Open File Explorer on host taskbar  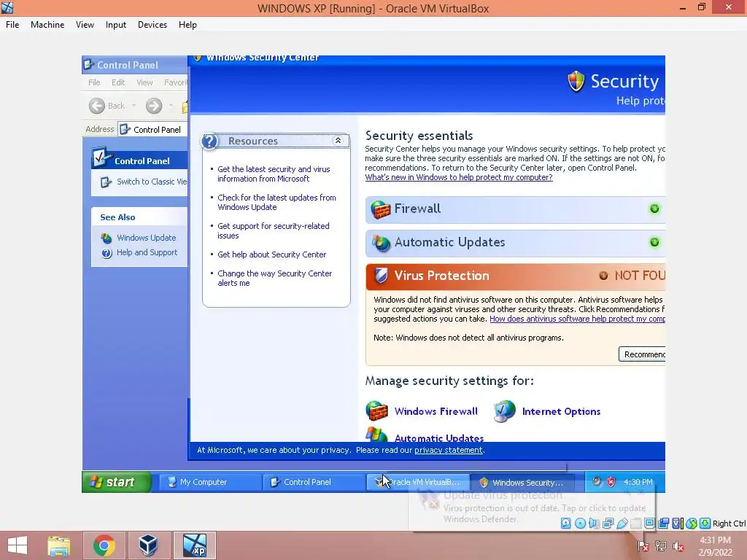[59, 545]
